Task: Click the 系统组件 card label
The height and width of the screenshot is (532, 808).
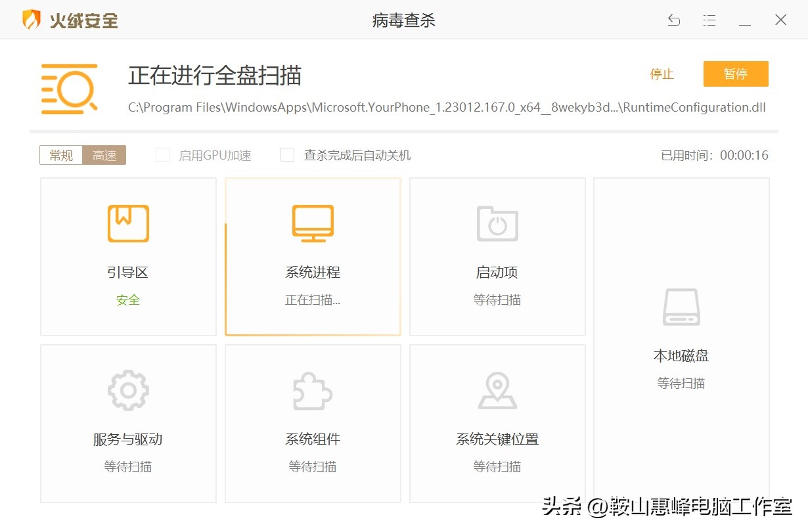Action: (313, 439)
